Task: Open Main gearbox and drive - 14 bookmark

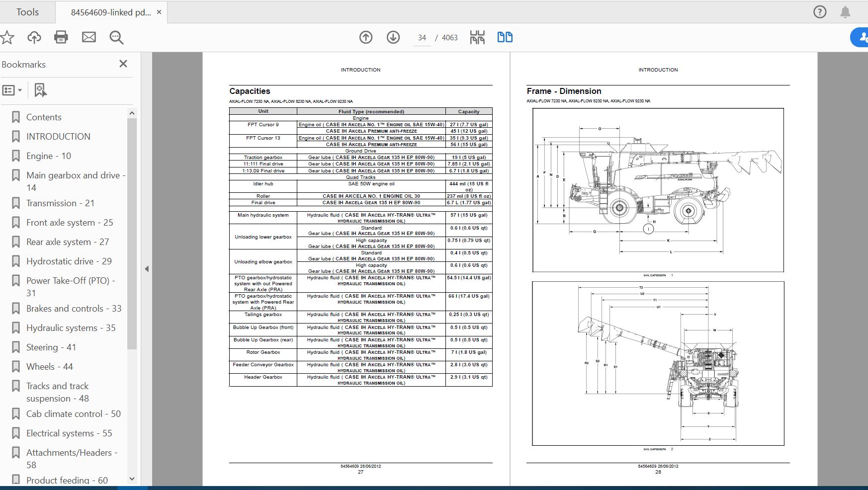Action: point(76,181)
